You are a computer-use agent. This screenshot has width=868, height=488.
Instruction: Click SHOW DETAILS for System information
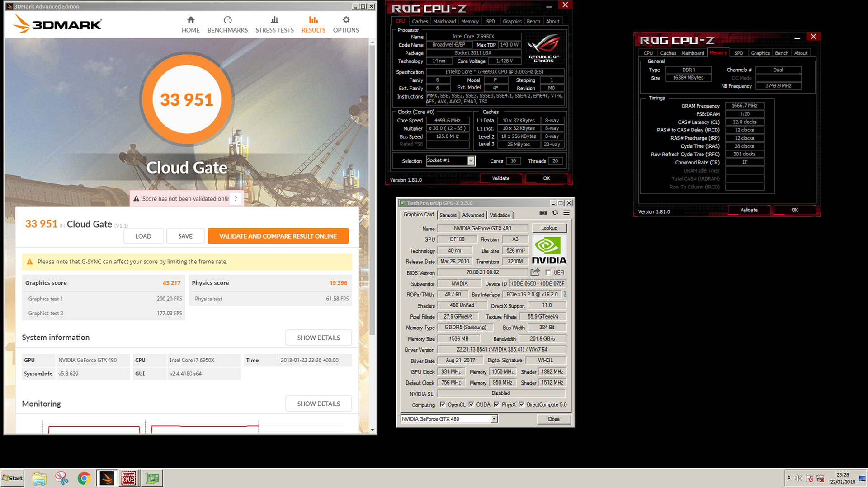[x=318, y=338]
